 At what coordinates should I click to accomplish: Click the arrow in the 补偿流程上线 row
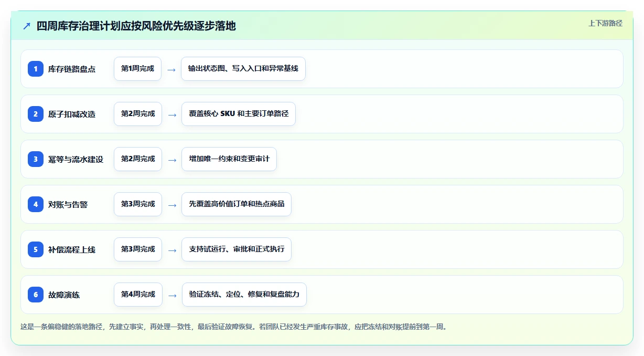pyautogui.click(x=172, y=250)
